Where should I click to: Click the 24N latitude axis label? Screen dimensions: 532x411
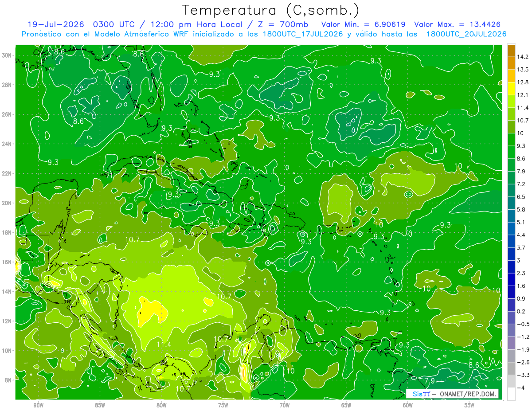(6, 144)
